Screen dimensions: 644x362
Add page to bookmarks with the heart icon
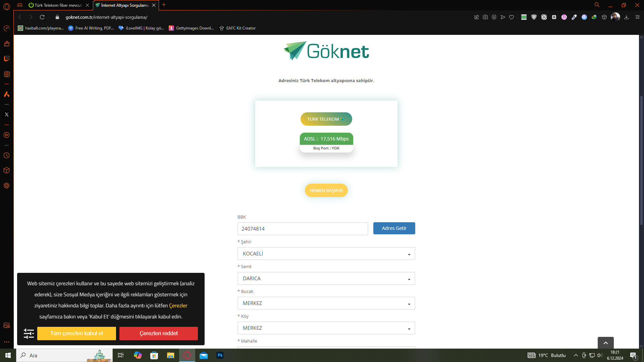point(512,17)
